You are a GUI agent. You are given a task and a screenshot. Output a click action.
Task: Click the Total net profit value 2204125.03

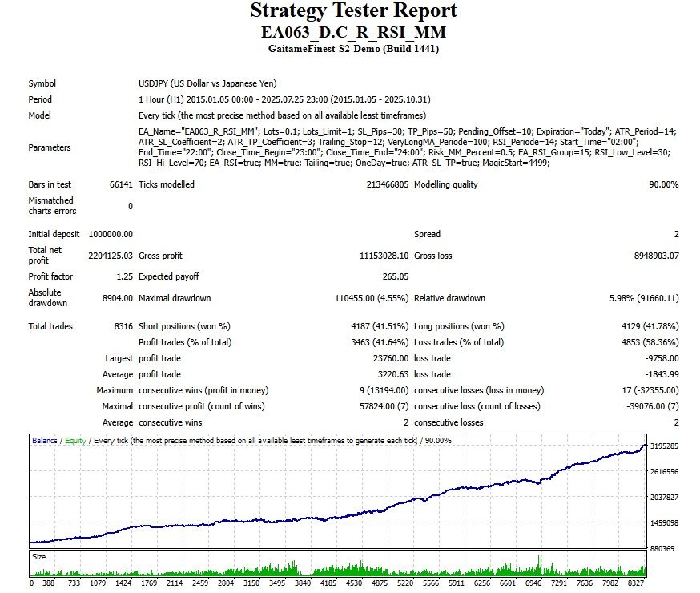(x=111, y=256)
